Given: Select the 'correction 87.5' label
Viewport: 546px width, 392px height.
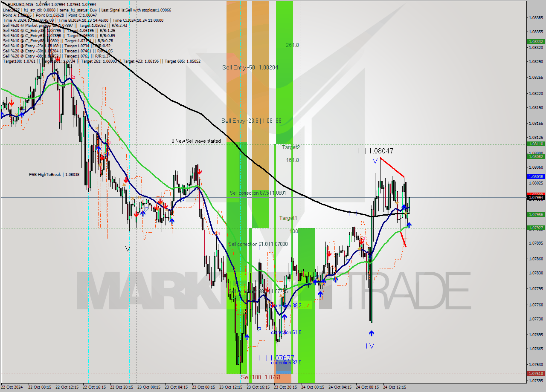Looking at the screenshot, I should pyautogui.click(x=286, y=363).
